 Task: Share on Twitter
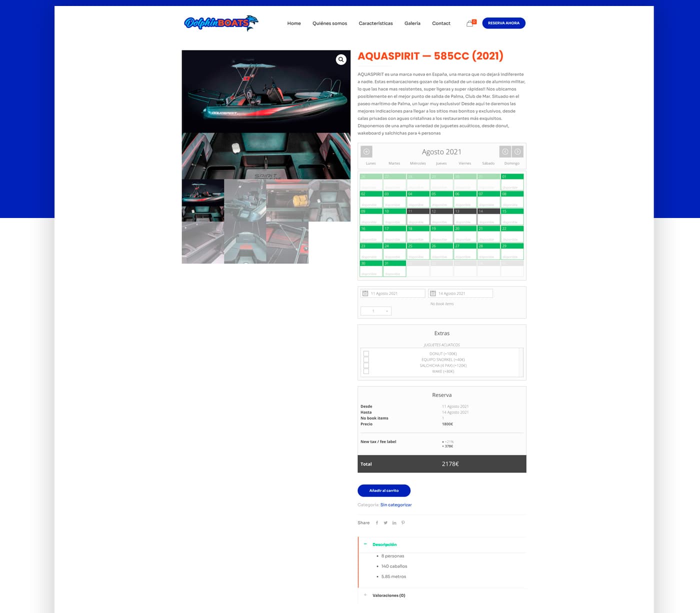coord(385,523)
